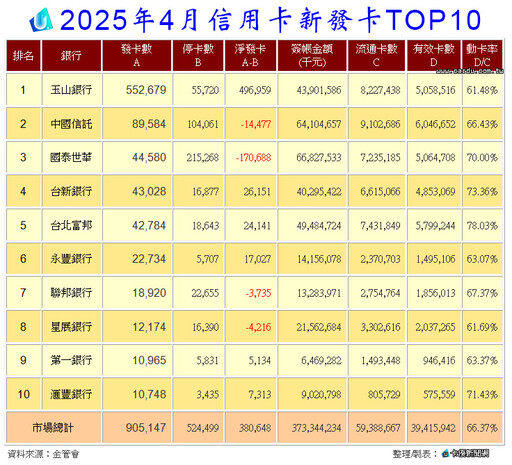
Task: Click the title 2025年4月信用卡新發卡TOP10
Action: [270, 20]
